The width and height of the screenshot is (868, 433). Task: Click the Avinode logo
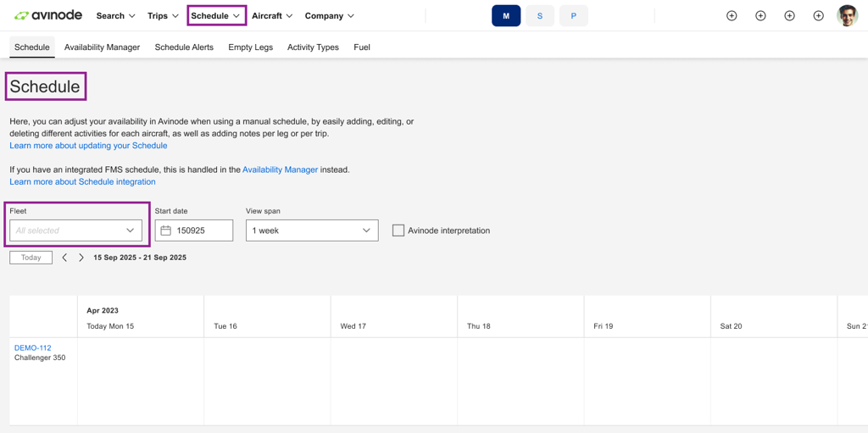(48, 15)
